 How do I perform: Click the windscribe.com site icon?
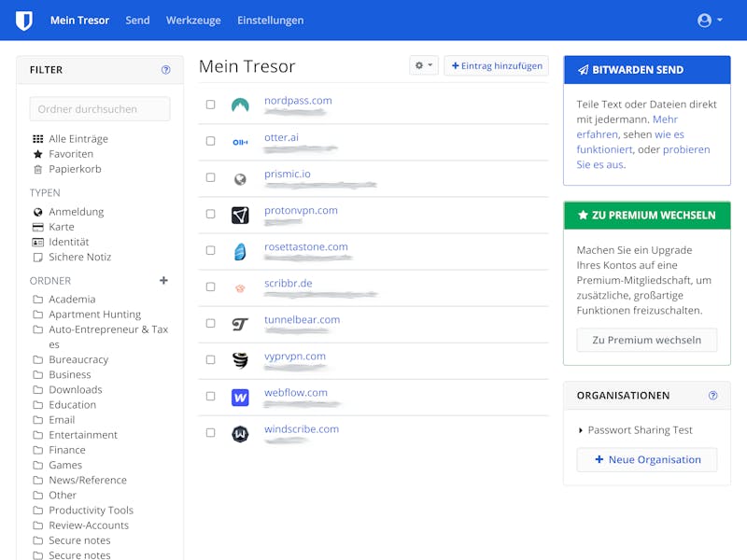(x=240, y=434)
